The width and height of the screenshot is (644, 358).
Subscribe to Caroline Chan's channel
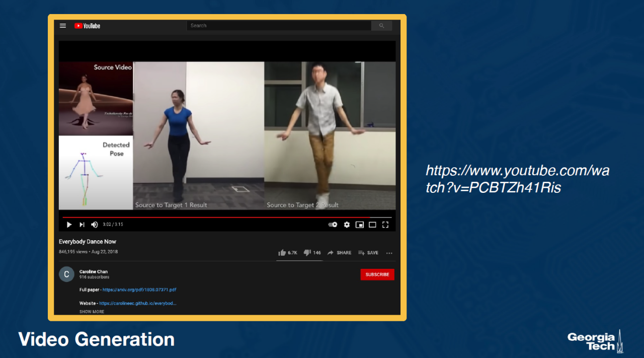click(x=377, y=274)
